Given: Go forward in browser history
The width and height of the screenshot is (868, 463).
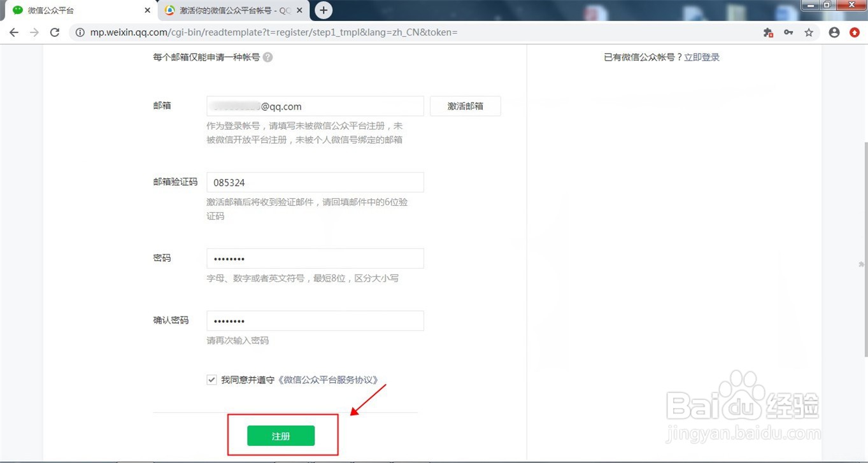Looking at the screenshot, I should coord(34,32).
